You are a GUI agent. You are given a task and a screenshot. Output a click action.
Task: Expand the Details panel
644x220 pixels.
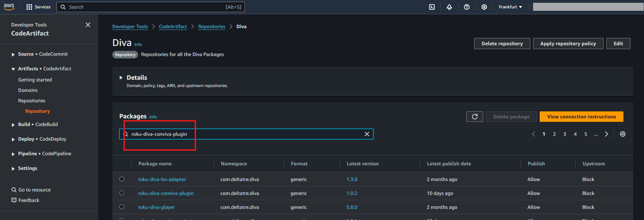click(x=121, y=78)
